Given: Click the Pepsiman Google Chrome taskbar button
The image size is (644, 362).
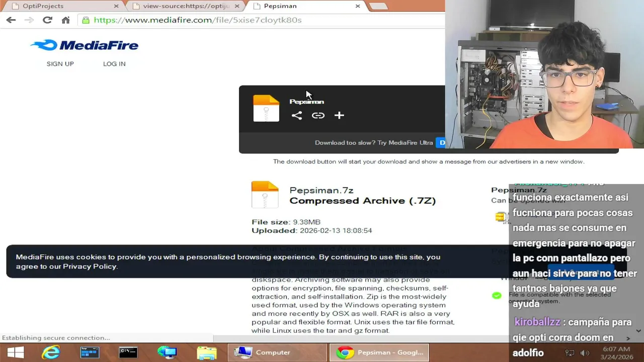Looking at the screenshot, I should point(379,352).
